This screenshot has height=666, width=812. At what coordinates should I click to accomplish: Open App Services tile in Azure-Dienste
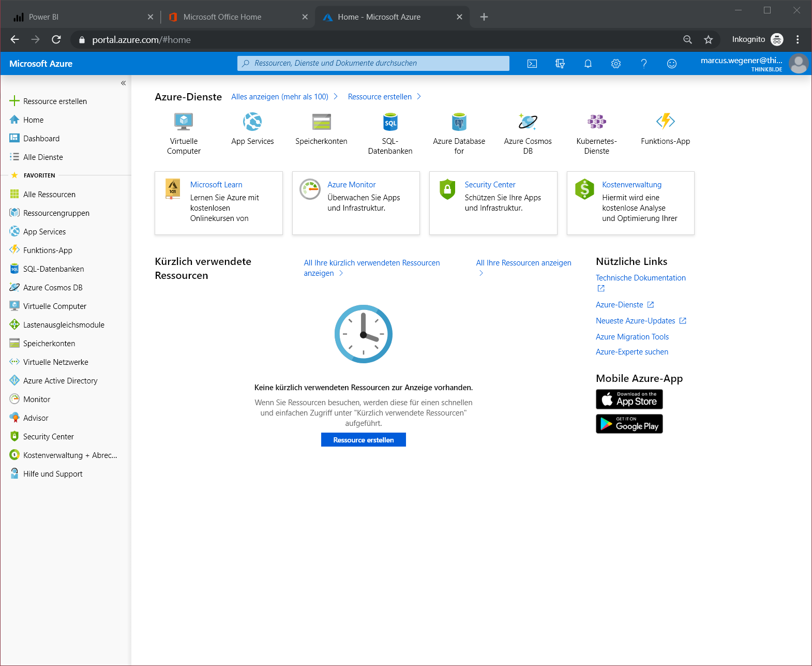[252, 129]
